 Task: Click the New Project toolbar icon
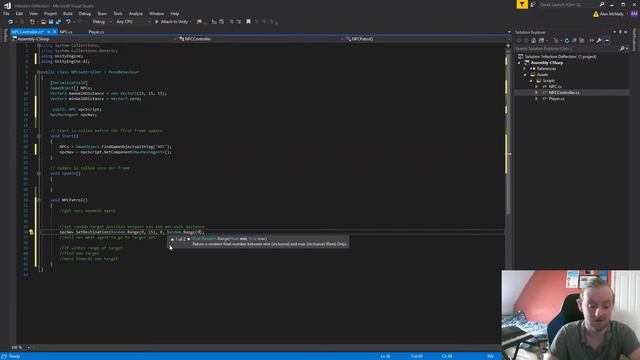pos(32,22)
